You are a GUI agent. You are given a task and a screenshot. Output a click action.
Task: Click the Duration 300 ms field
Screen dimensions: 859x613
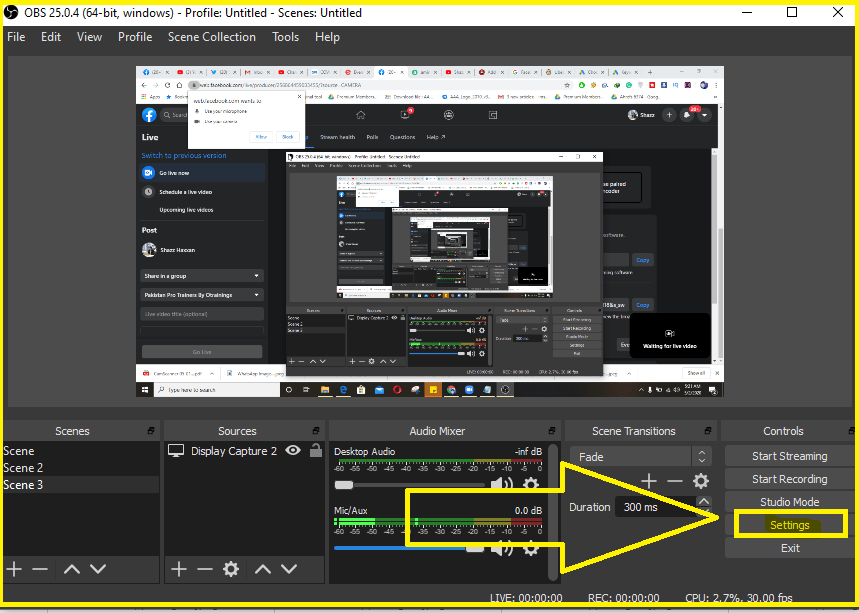click(x=656, y=507)
